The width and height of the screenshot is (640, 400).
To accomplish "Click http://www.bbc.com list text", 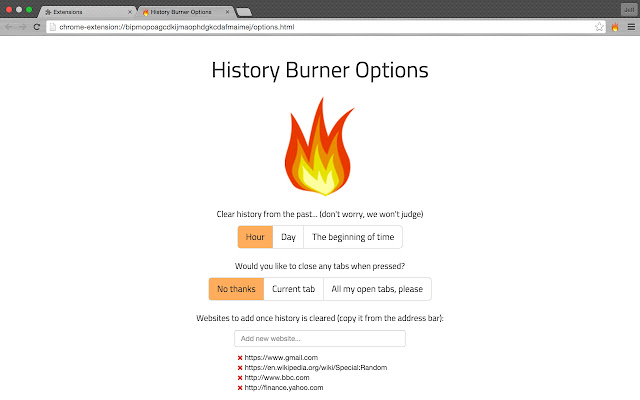I will (277, 378).
